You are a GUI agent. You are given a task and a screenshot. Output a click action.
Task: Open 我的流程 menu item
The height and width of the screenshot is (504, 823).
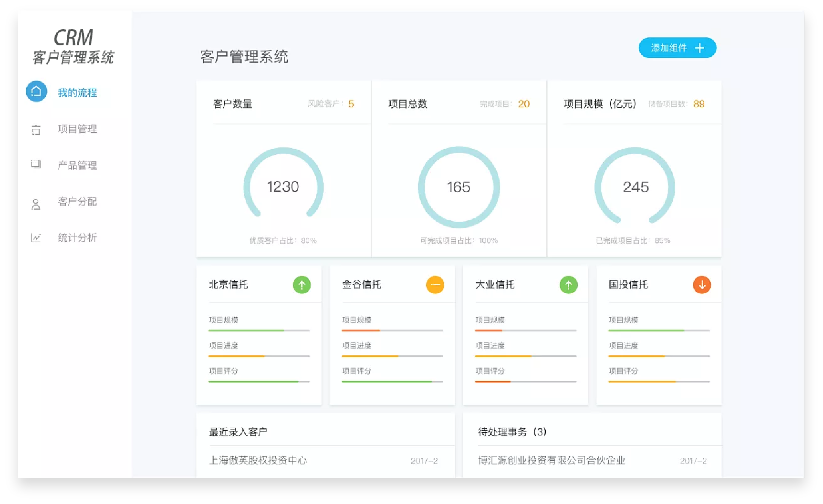[77, 93]
